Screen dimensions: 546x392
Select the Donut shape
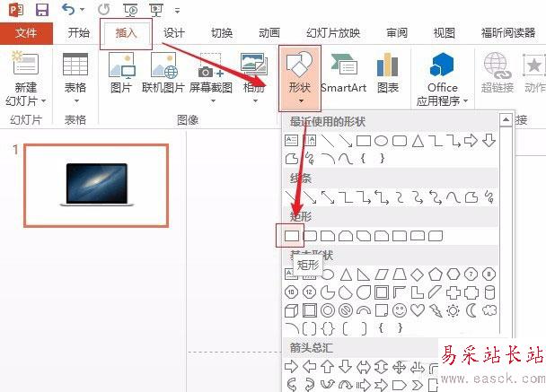pyautogui.click(x=328, y=310)
